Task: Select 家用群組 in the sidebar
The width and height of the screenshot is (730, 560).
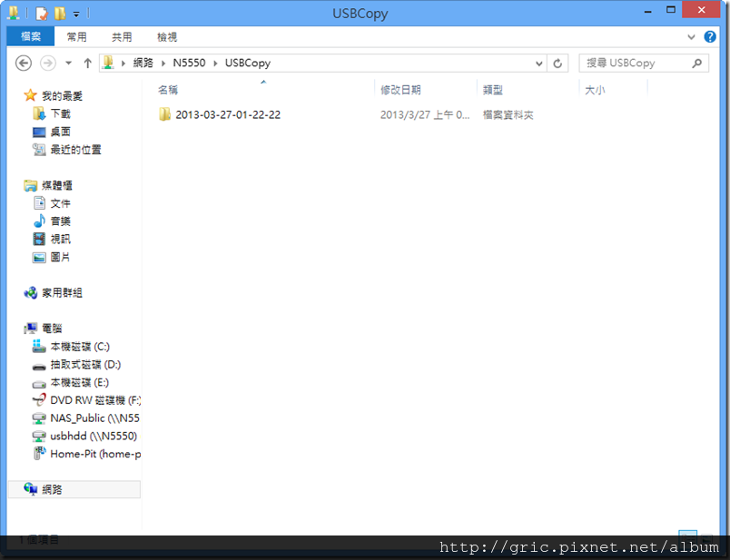Action: pos(62,293)
